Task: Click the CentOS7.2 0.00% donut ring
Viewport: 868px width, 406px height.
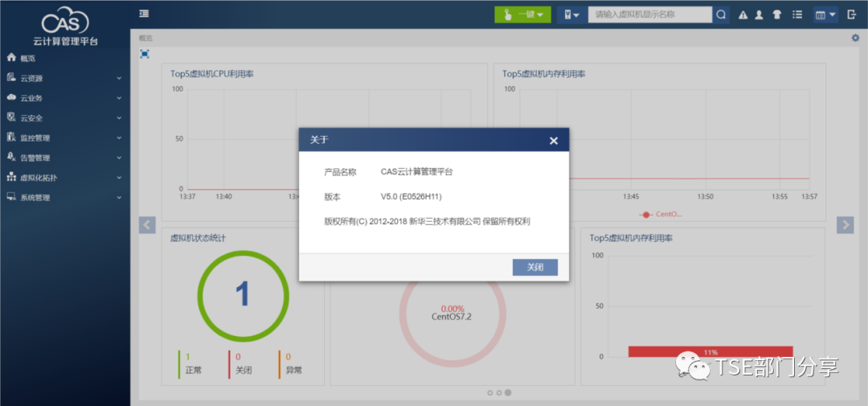Action: [x=452, y=313]
